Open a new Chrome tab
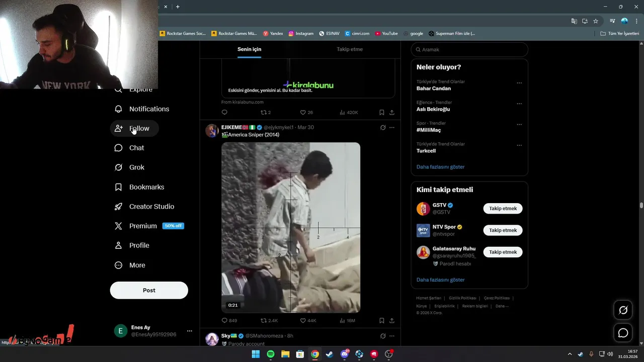The width and height of the screenshot is (644, 362). 178,7
